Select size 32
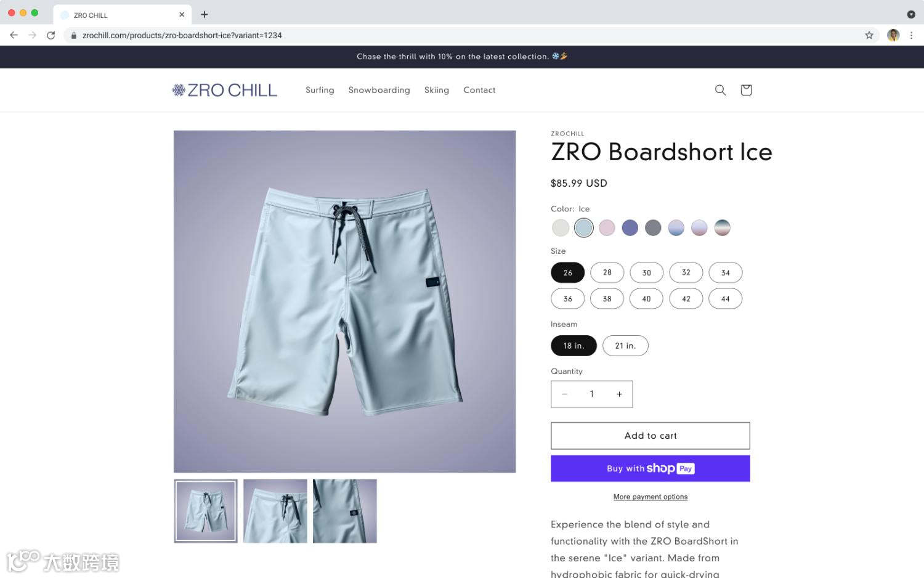The image size is (924, 578). coord(686,272)
